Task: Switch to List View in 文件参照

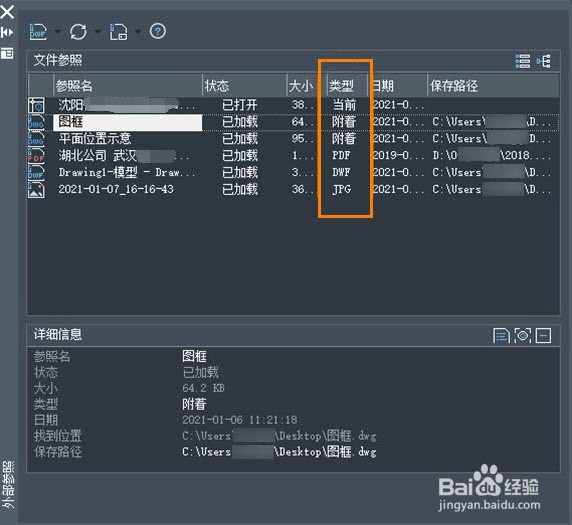Action: tap(523, 61)
